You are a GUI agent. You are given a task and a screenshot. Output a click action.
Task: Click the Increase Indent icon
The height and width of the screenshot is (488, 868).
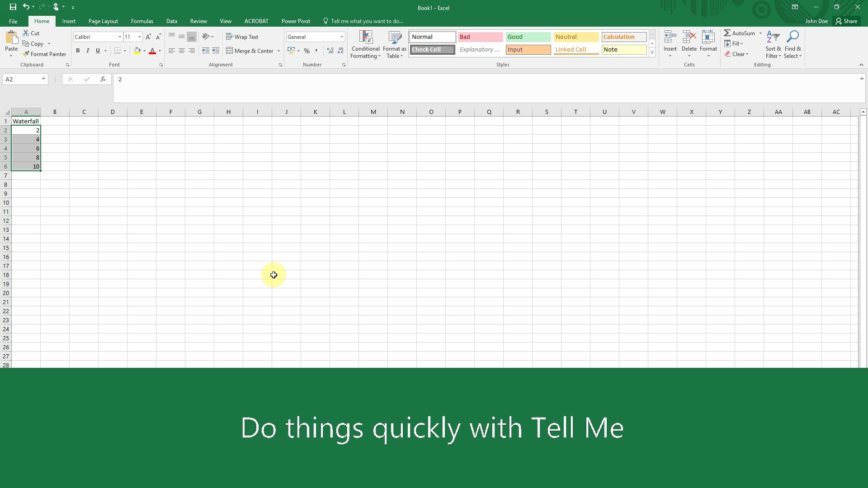click(216, 51)
